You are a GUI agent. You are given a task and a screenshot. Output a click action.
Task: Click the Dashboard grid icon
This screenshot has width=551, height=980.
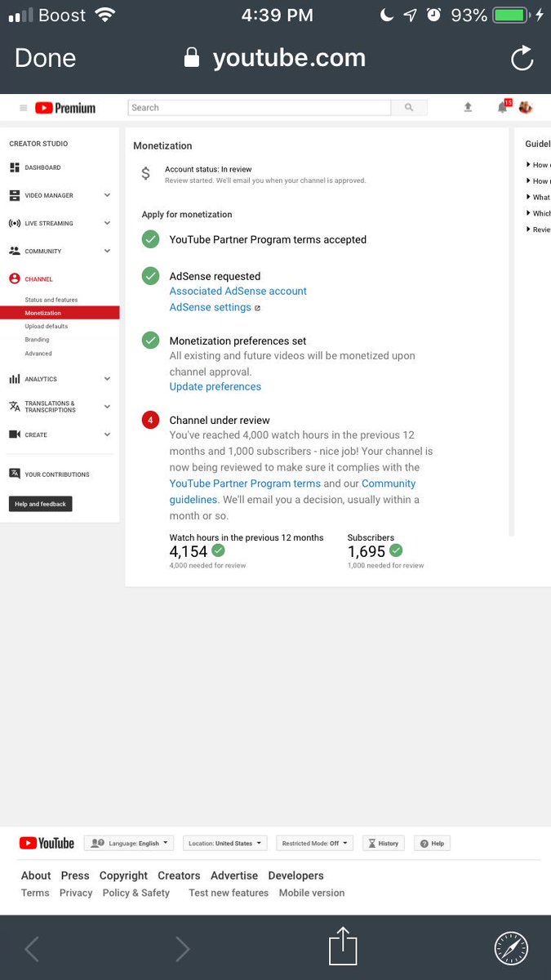pos(15,167)
